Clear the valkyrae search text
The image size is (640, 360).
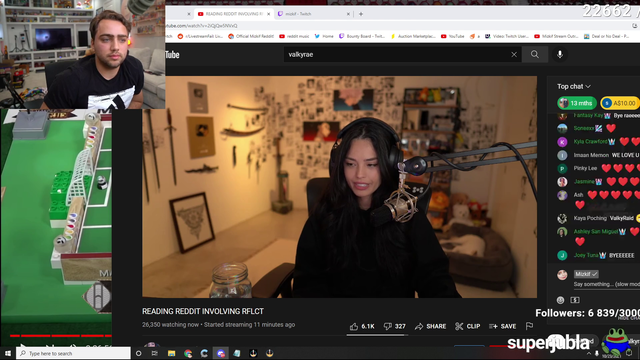pyautogui.click(x=514, y=54)
